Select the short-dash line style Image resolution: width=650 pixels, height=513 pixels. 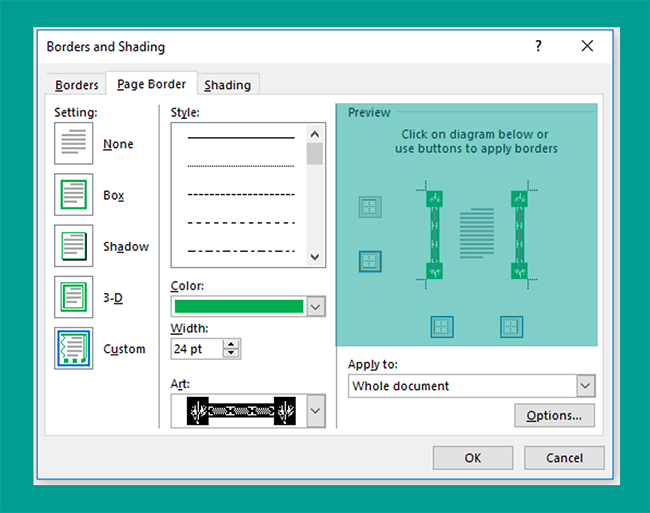pyautogui.click(x=241, y=194)
